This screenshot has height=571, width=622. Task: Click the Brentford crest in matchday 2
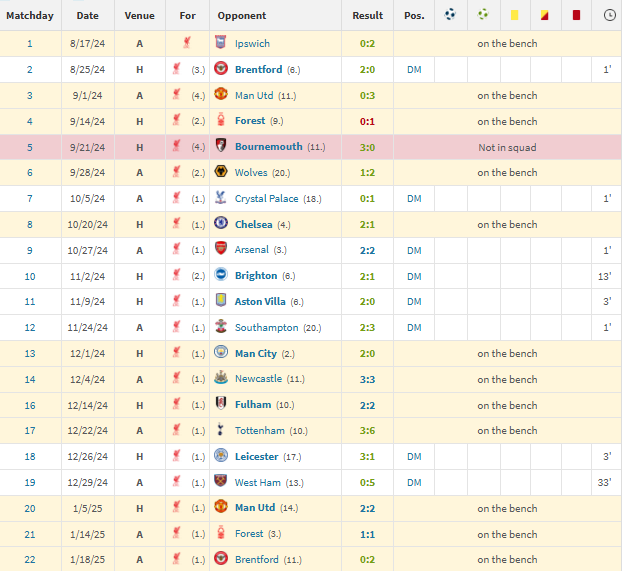pyautogui.click(x=221, y=68)
